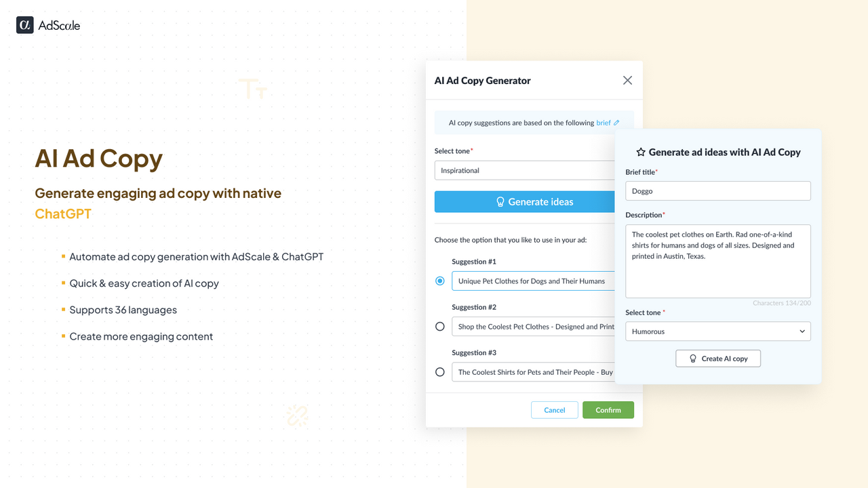Select Suggestion #1 radio button
Screen dimensions: 868x488
pos(440,281)
